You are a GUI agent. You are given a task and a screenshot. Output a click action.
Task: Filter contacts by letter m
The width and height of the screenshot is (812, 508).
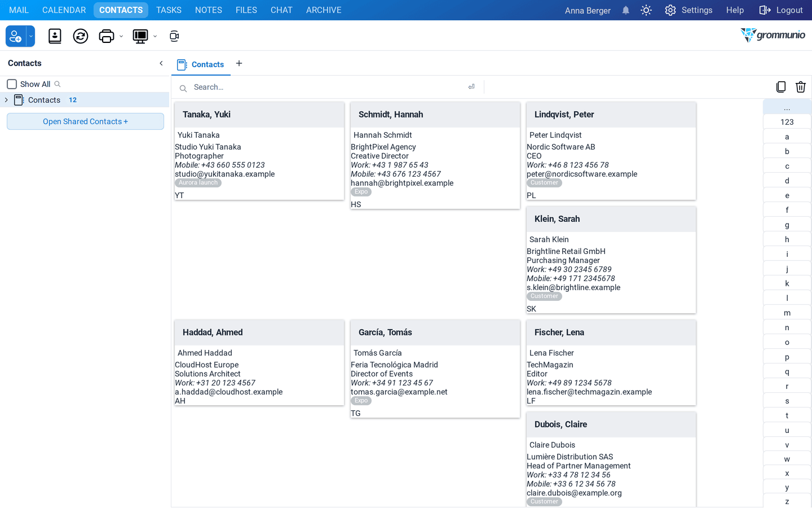coord(787,313)
